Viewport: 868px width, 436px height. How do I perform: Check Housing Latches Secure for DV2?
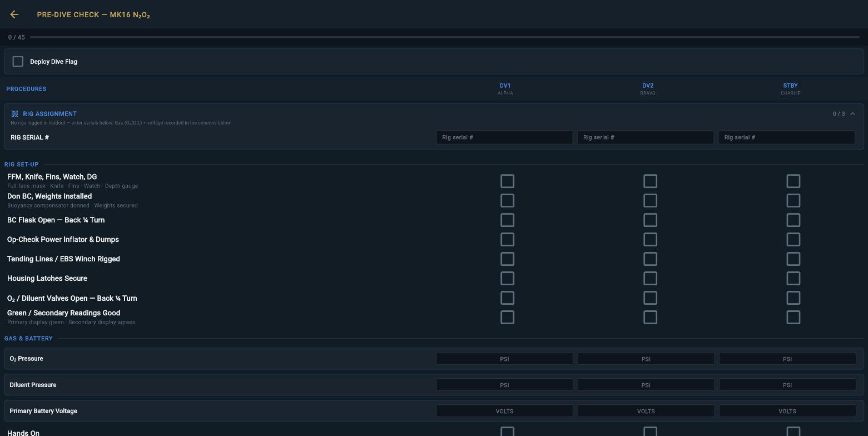[650, 279]
